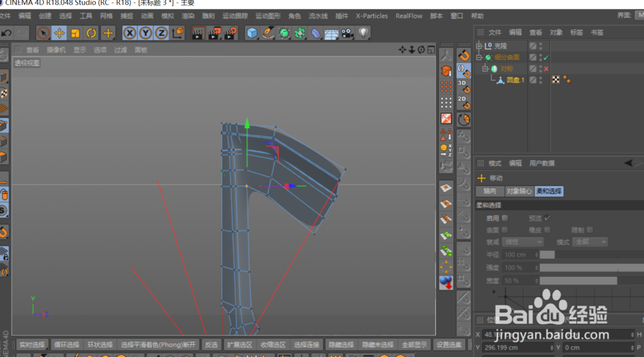Toggle the X axis lock
Viewport: 644px width, 357px height.
coord(130,33)
